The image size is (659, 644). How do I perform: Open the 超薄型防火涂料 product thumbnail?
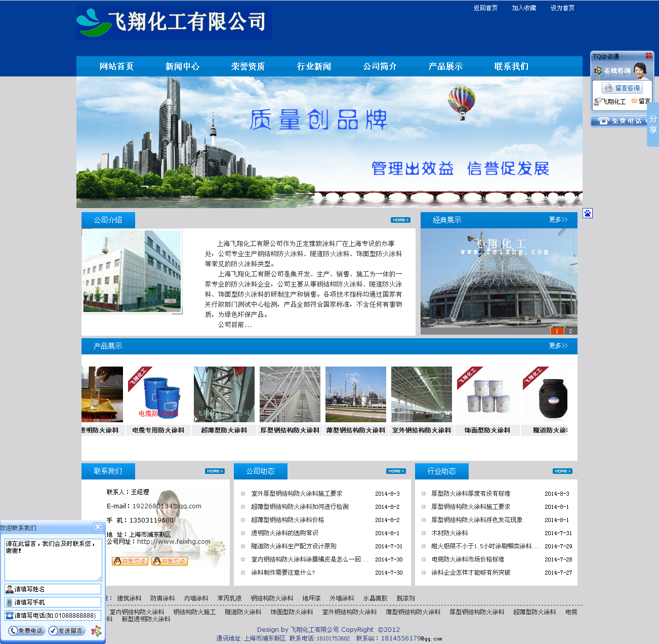click(x=224, y=394)
